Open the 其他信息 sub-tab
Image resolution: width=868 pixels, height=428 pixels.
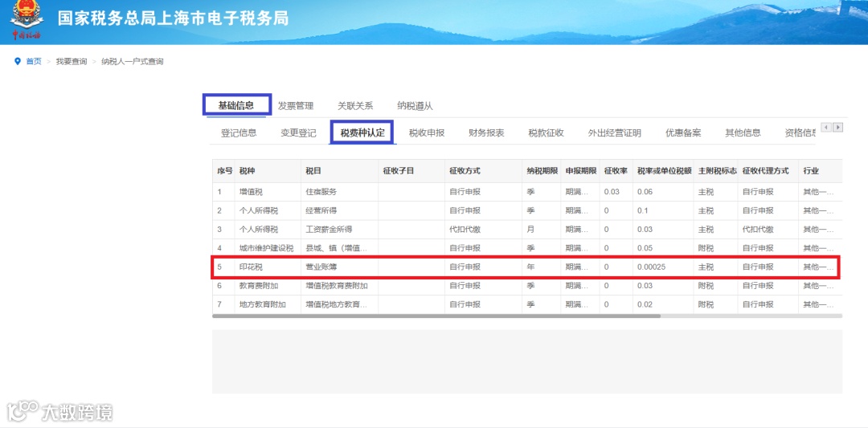743,132
